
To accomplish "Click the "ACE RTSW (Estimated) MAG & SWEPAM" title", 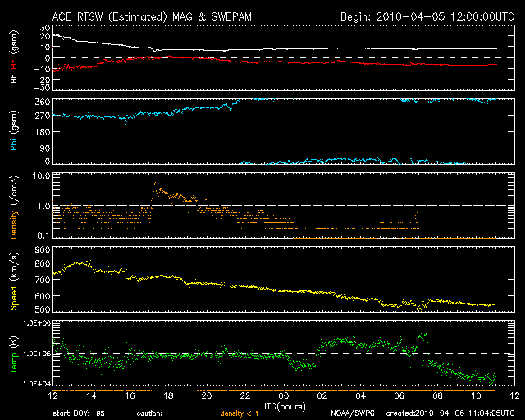I will pyautogui.click(x=152, y=16).
